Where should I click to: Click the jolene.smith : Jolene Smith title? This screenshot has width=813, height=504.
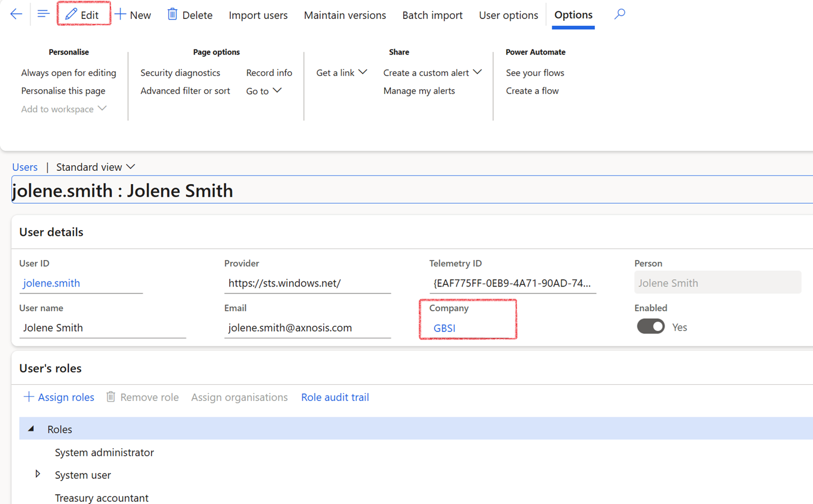(x=123, y=190)
